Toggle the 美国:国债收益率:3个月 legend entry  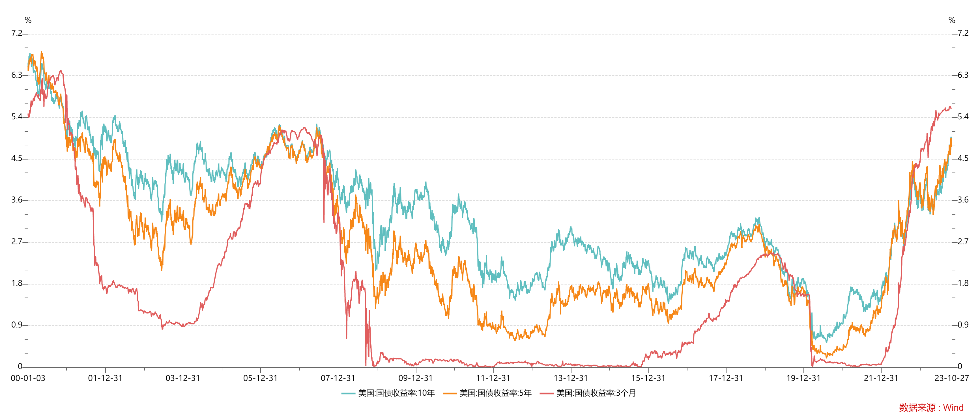coord(596,393)
